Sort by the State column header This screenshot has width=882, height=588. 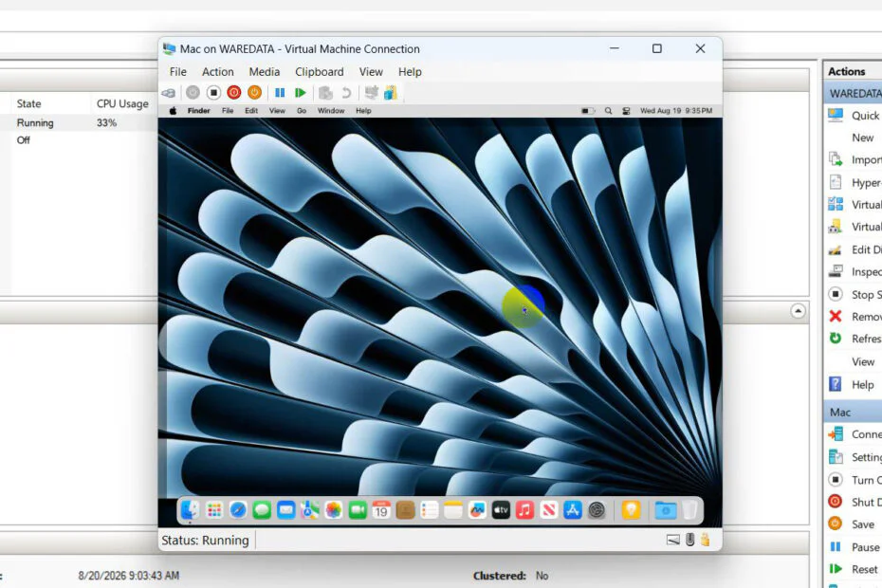pos(28,103)
